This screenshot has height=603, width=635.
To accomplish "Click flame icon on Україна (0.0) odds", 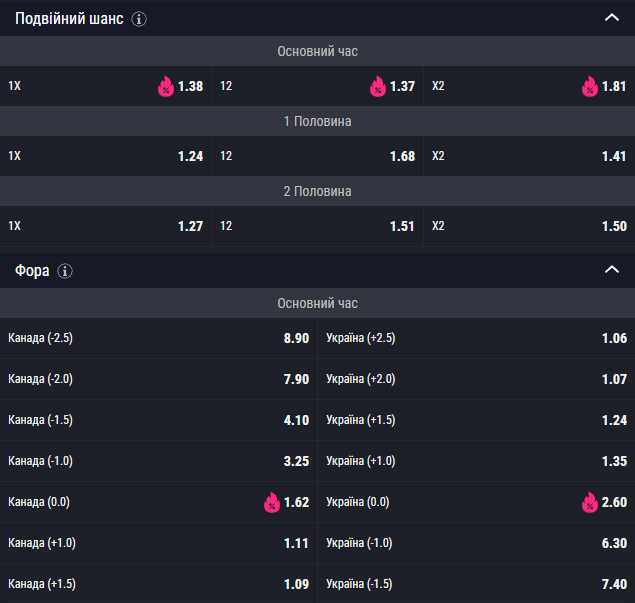I will (589, 502).
